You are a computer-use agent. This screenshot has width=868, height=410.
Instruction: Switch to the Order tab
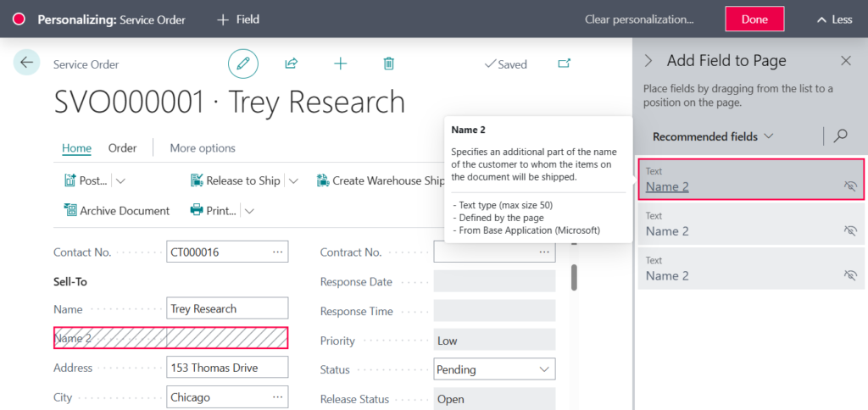point(122,148)
